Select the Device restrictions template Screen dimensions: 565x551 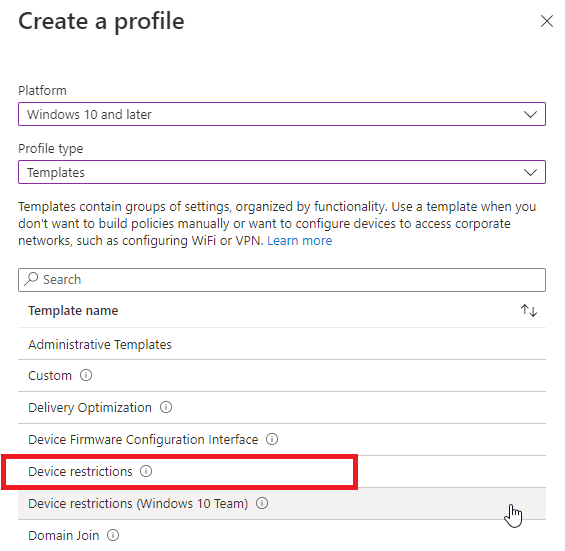(282, 471)
